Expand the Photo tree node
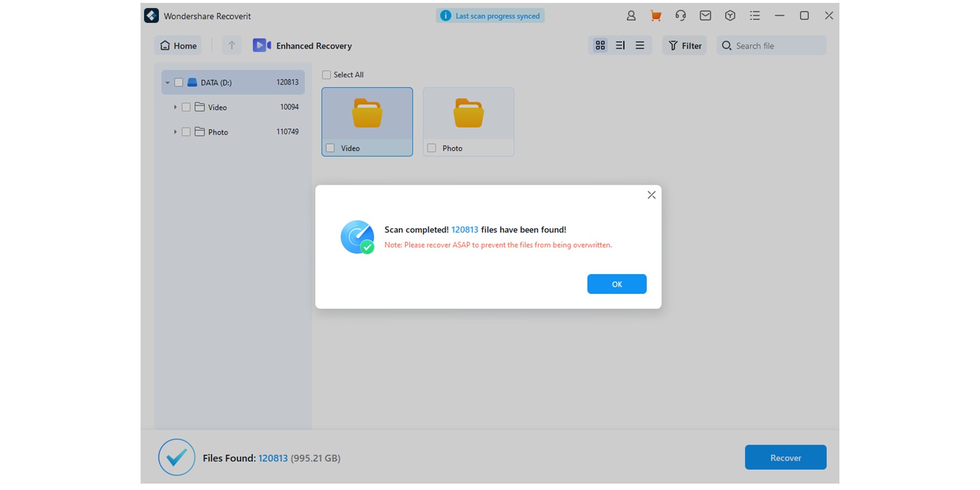980x490 pixels. pos(175,132)
